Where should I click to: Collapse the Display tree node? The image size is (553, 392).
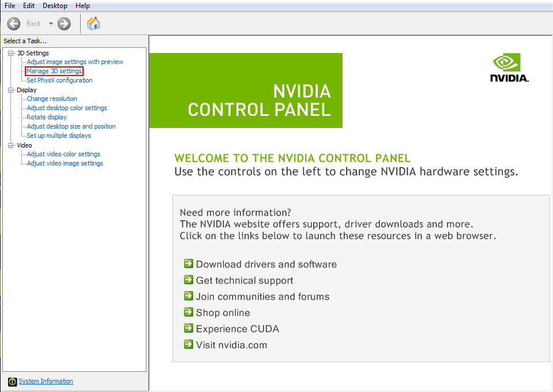point(11,91)
